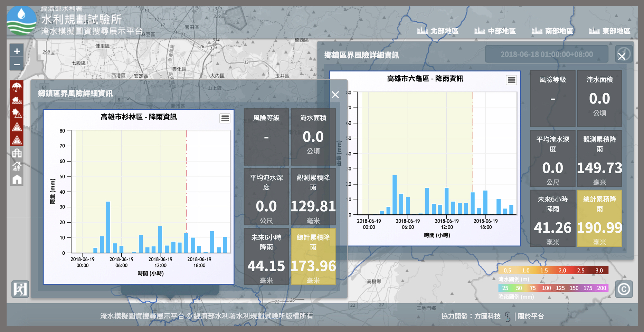The height and width of the screenshot is (332, 644).
Task: Click the elderly care home layer icon
Action: click(x=17, y=166)
